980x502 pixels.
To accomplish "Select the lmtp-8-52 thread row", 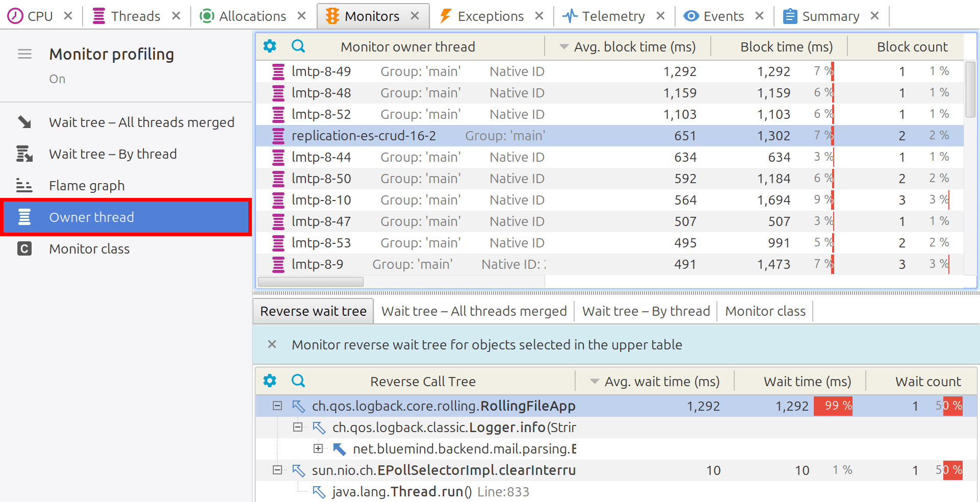I will pos(610,114).
